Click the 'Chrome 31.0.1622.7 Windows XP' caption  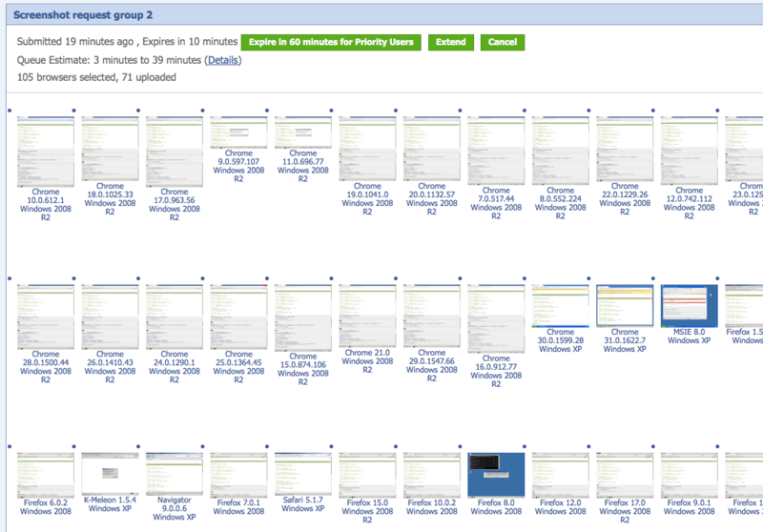pyautogui.click(x=625, y=340)
